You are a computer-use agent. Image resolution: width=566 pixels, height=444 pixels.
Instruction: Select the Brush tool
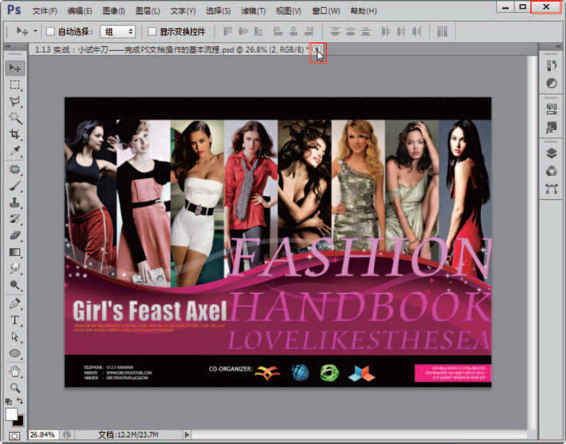pyautogui.click(x=15, y=186)
